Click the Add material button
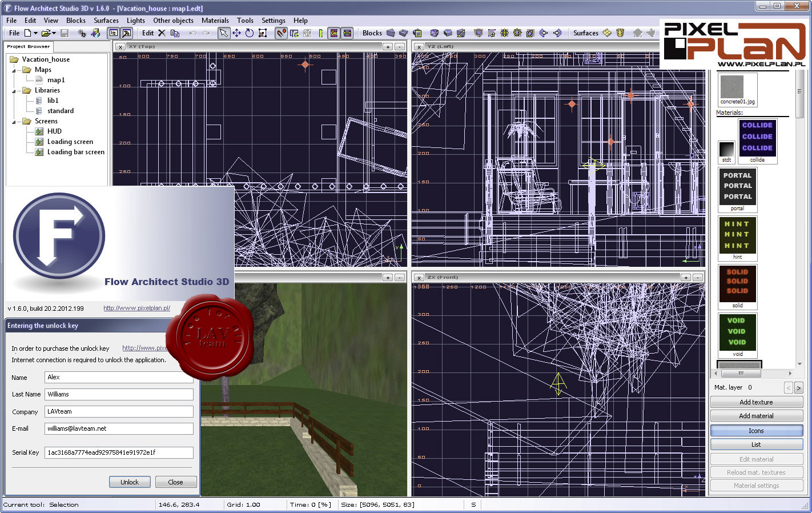The height and width of the screenshot is (513, 812). (757, 416)
